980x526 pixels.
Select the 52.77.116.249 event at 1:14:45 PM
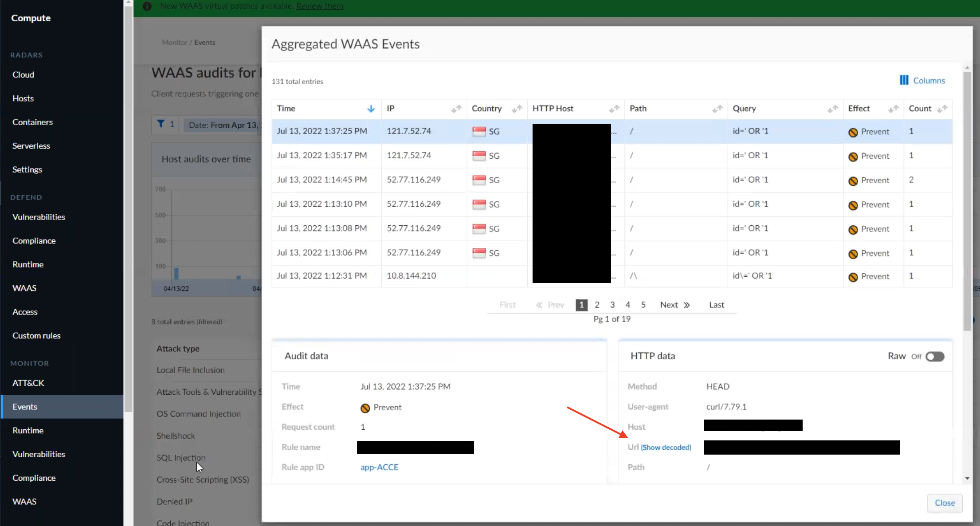(413, 180)
